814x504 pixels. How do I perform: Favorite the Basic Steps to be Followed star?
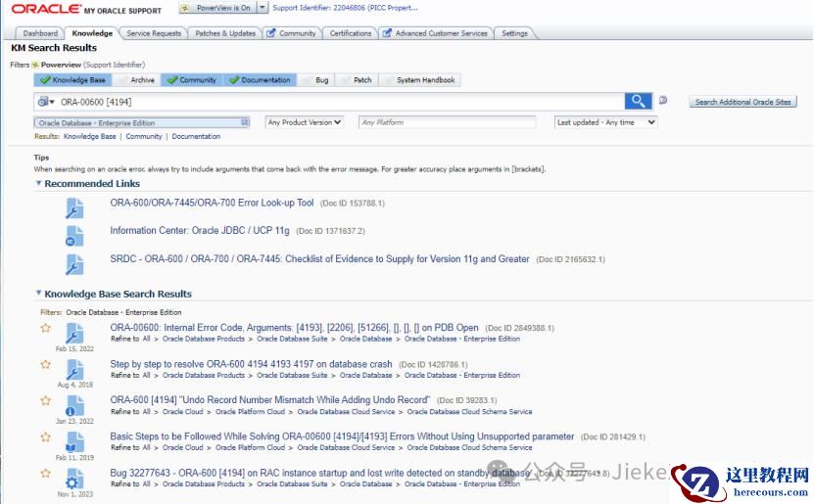pos(46,437)
